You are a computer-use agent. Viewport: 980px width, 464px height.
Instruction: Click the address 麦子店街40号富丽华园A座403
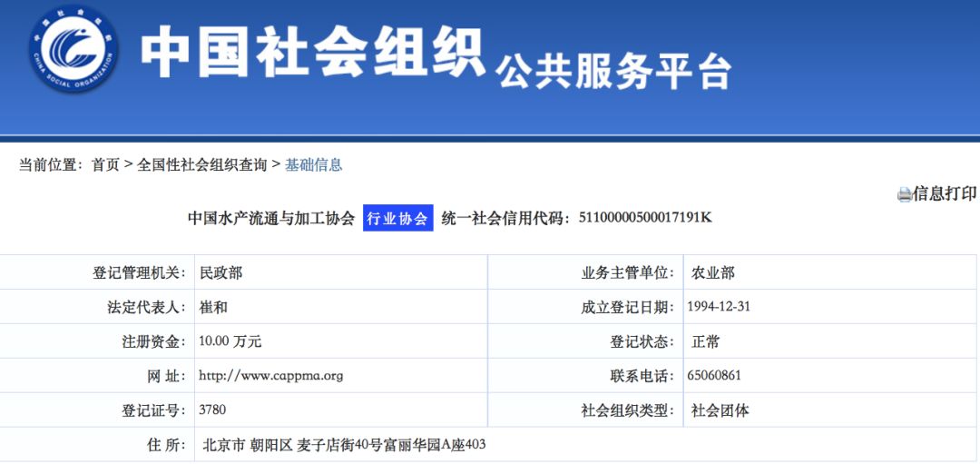391,445
